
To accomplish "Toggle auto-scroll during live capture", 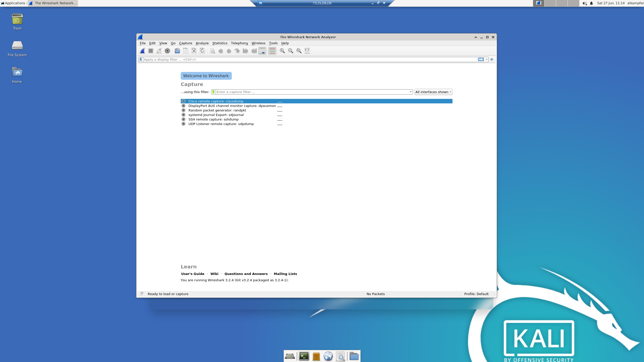I will click(x=262, y=51).
